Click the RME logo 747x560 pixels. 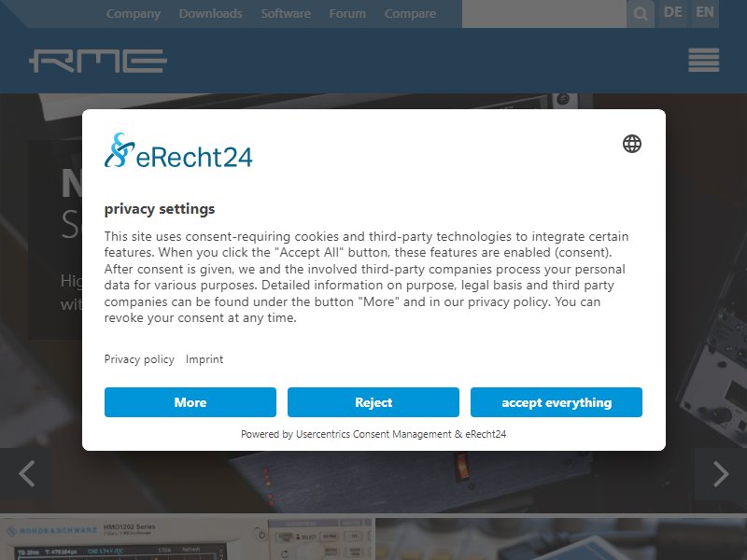(98, 61)
